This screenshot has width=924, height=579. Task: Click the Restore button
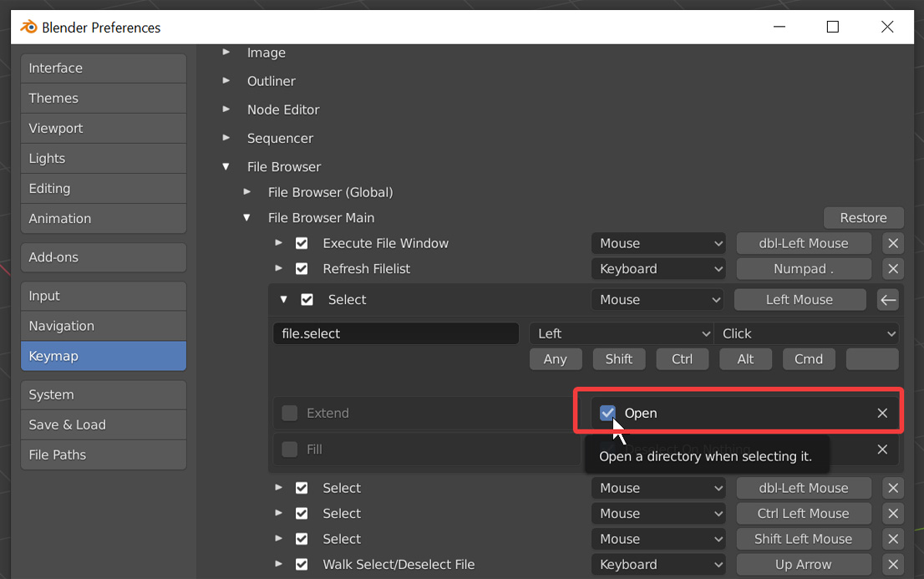point(863,217)
